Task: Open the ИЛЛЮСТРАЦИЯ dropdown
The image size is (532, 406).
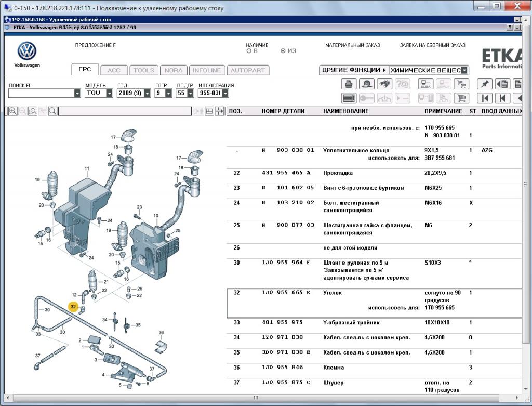Action: 225,93
